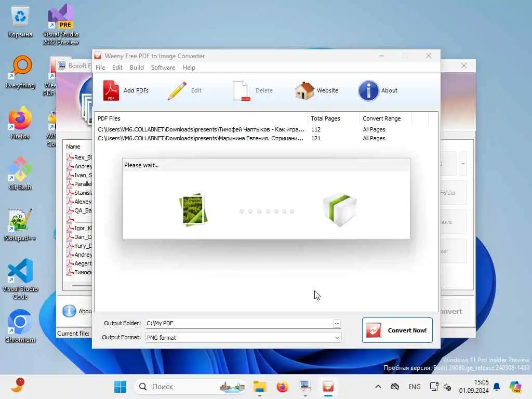Click the Convert Now! button
The height and width of the screenshot is (399, 532).
397,330
